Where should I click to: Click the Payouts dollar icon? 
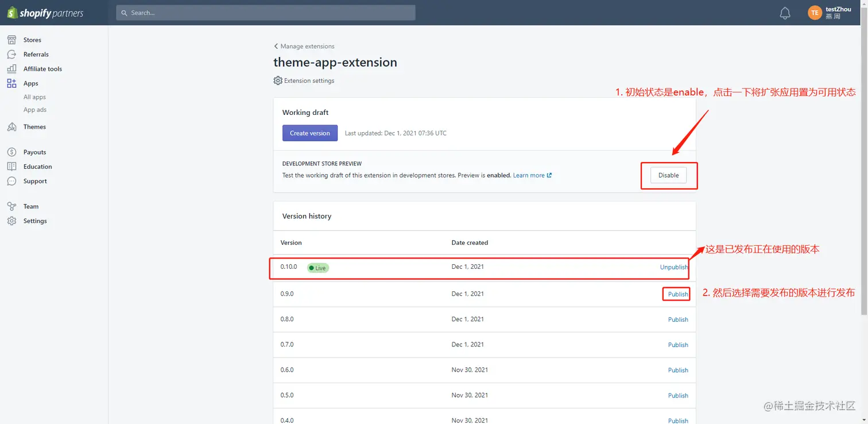pyautogui.click(x=11, y=152)
